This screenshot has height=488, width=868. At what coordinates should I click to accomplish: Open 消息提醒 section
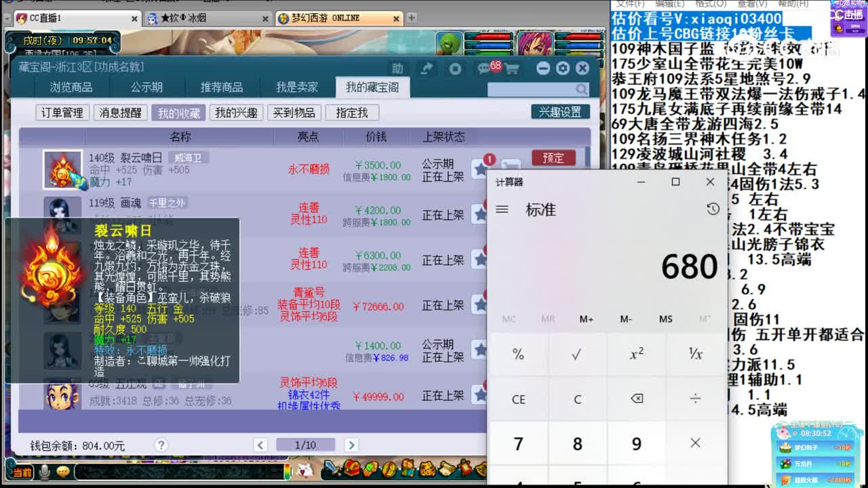pos(120,113)
